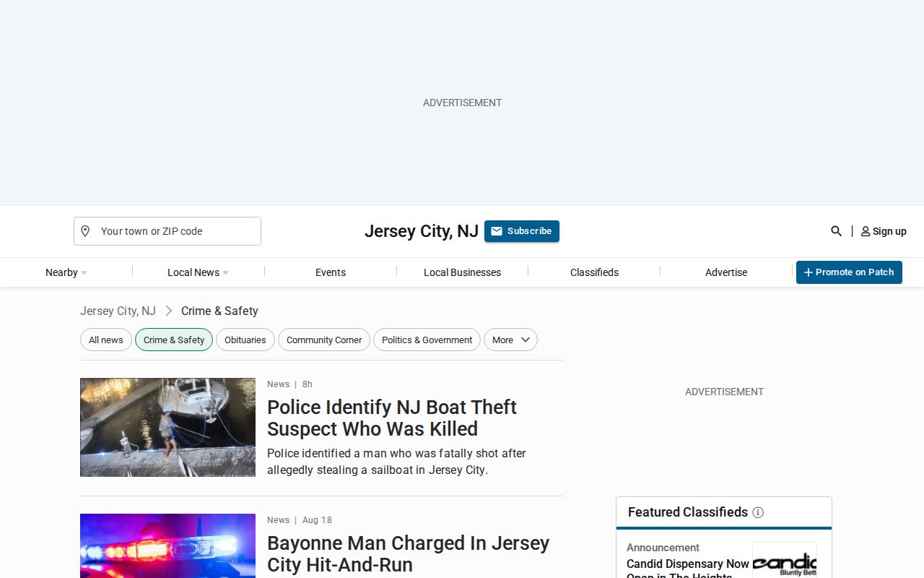Open the Sign up link
924x578 pixels.
884,231
